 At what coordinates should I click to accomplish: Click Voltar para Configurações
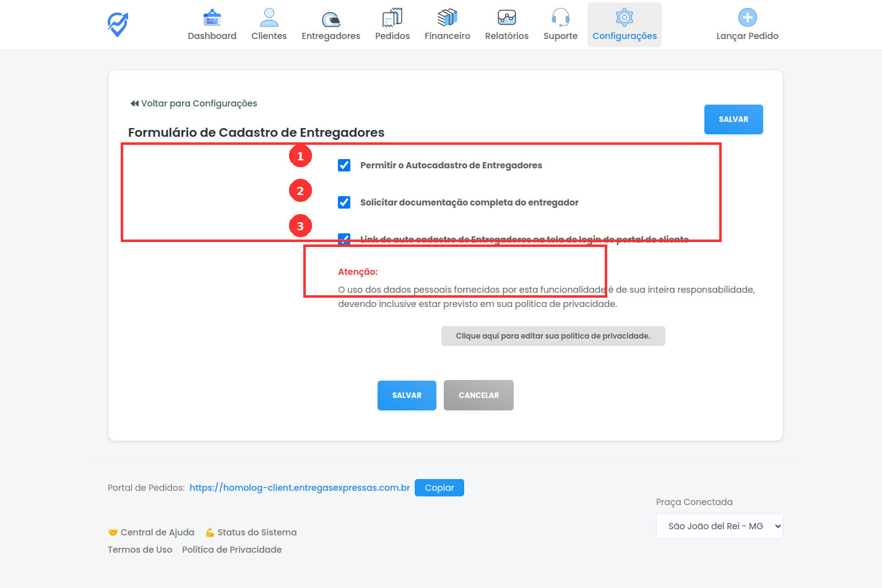(x=193, y=103)
